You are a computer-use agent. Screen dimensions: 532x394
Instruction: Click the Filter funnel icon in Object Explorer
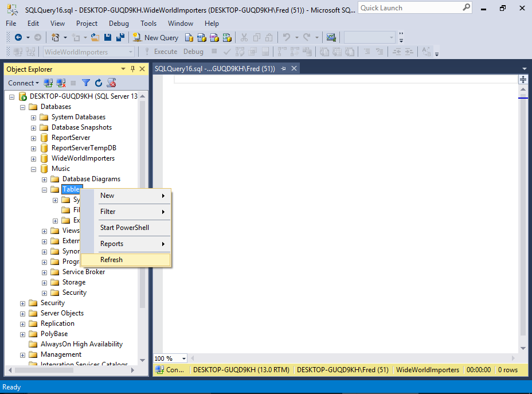[x=86, y=83]
